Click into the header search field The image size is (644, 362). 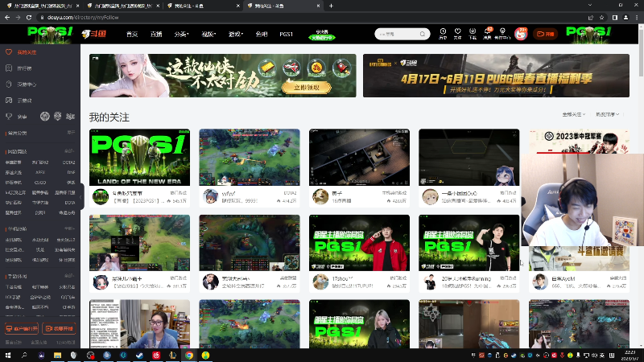[398, 34]
